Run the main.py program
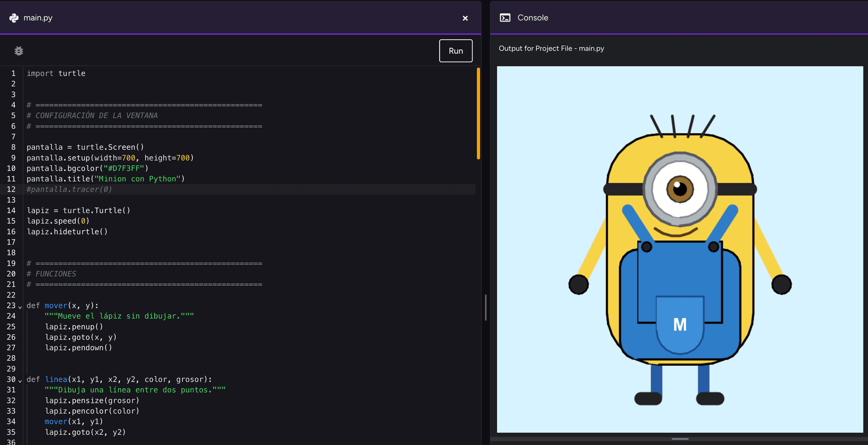 pyautogui.click(x=456, y=51)
